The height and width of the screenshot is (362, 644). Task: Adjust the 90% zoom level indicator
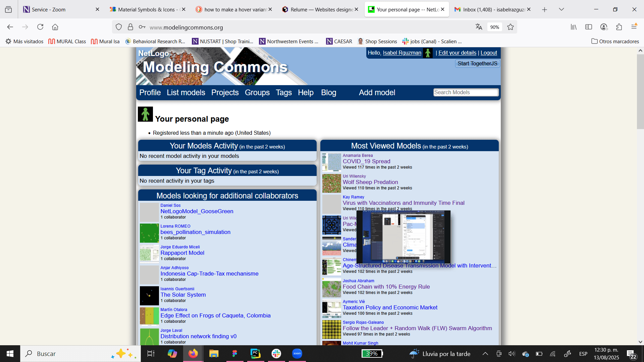point(494,27)
